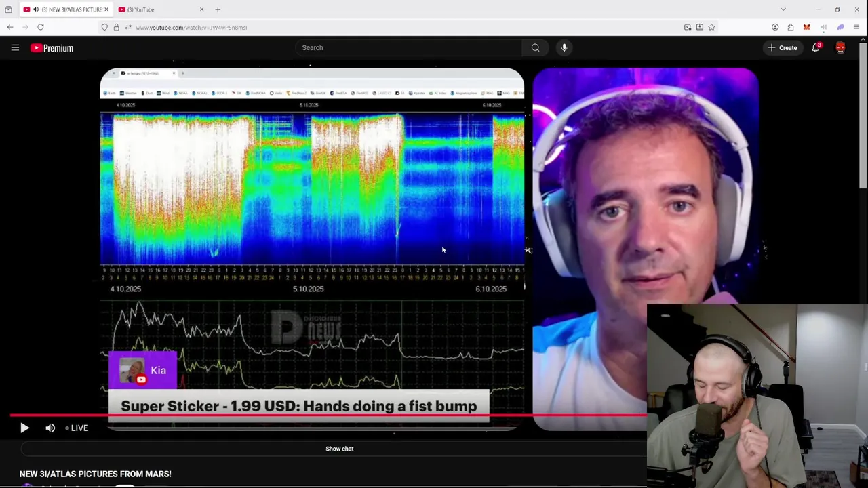Jump to LIVE in player
The width and height of the screenshot is (868, 488).
point(77,428)
